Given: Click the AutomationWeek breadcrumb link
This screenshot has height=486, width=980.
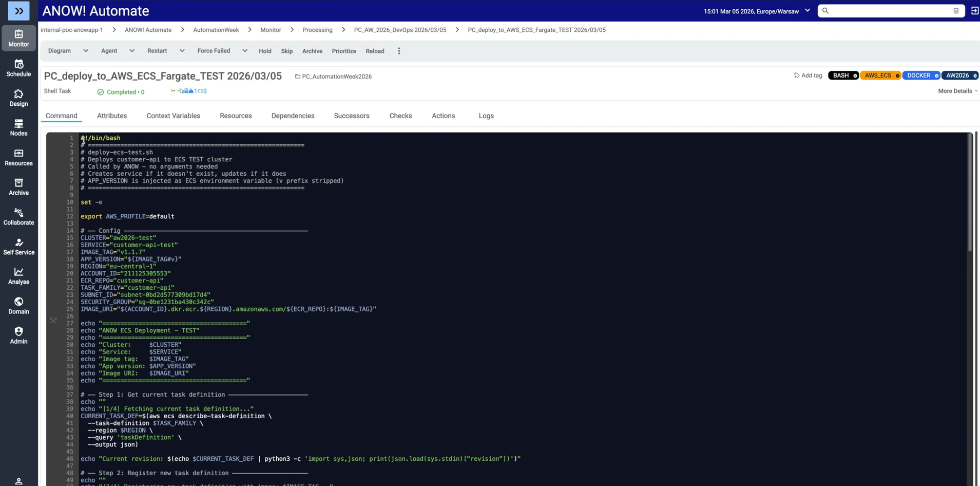Looking at the screenshot, I should [216, 30].
